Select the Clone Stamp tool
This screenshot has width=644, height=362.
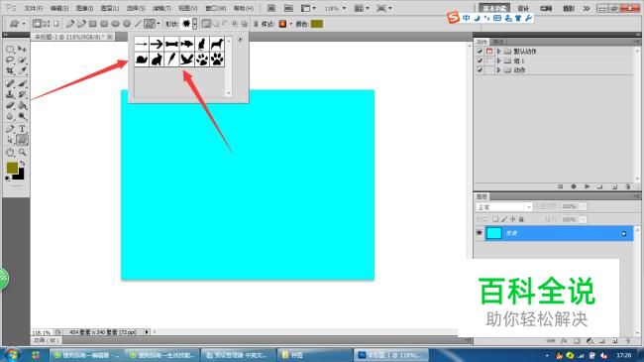pyautogui.click(x=10, y=94)
